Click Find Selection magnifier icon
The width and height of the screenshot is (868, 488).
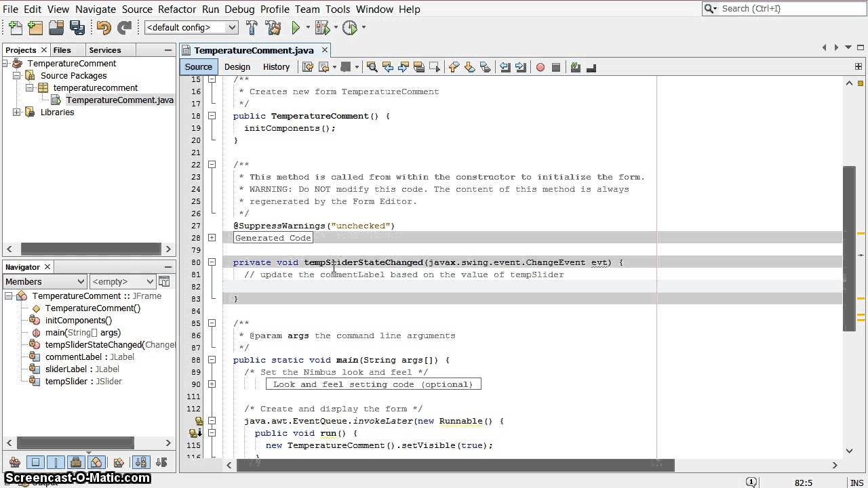coord(372,67)
